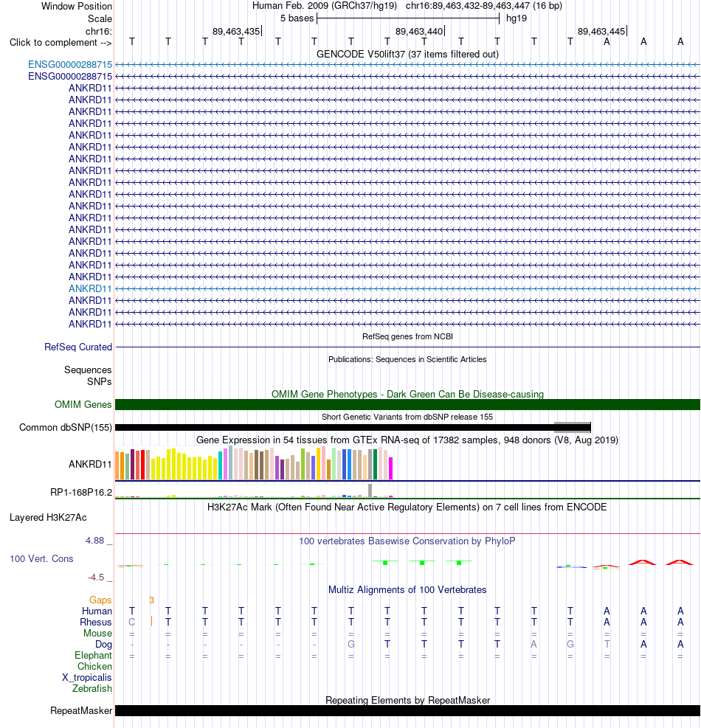Click the SNPs subtrack label
Screen dimensions: 701x728
100,381
